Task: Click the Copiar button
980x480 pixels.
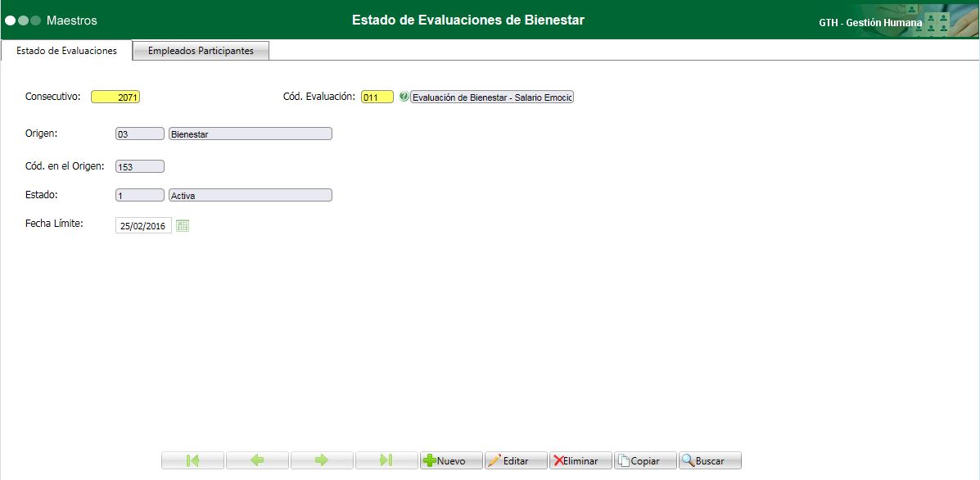Action: point(646,460)
